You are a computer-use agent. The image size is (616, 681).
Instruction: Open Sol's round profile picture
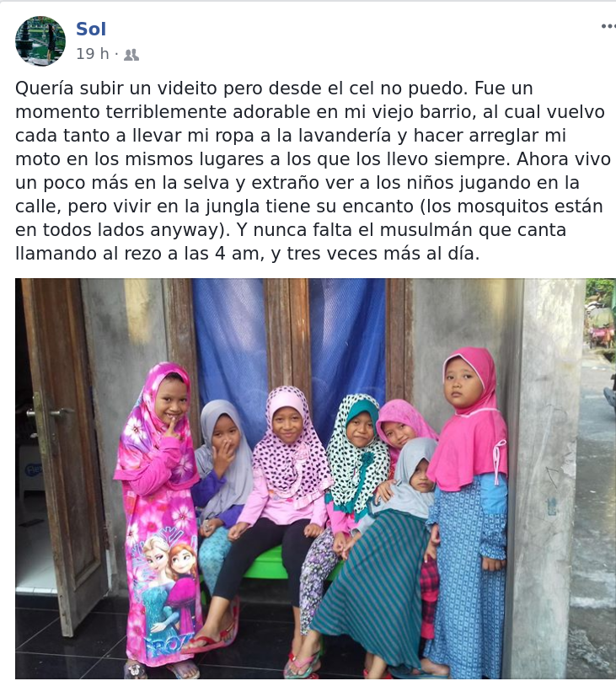tap(40, 40)
